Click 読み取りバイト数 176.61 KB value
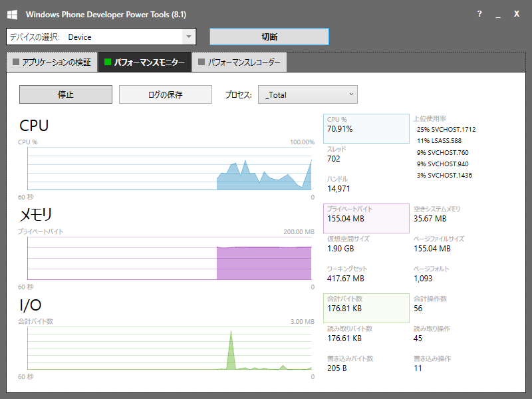 [344, 338]
